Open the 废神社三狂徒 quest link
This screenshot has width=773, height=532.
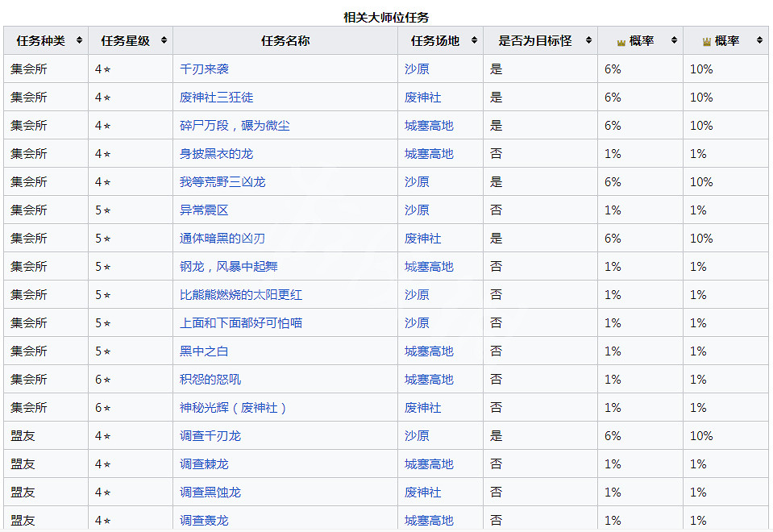tap(216, 98)
